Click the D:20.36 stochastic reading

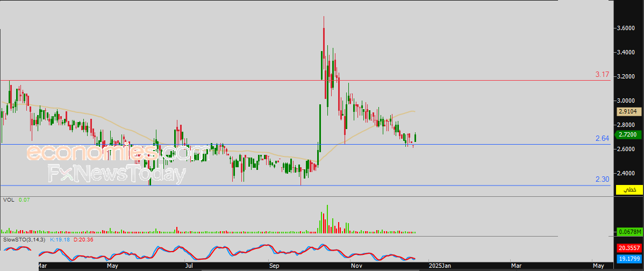83,239
